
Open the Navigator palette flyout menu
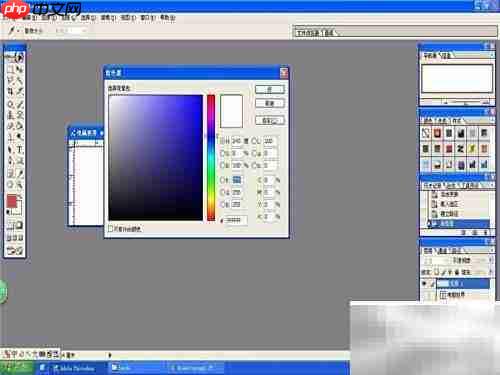click(492, 55)
